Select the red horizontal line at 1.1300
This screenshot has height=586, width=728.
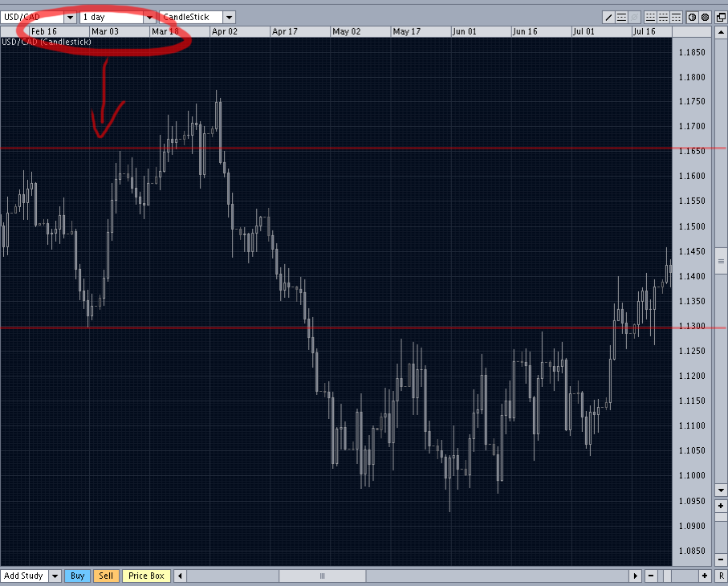(x=362, y=328)
